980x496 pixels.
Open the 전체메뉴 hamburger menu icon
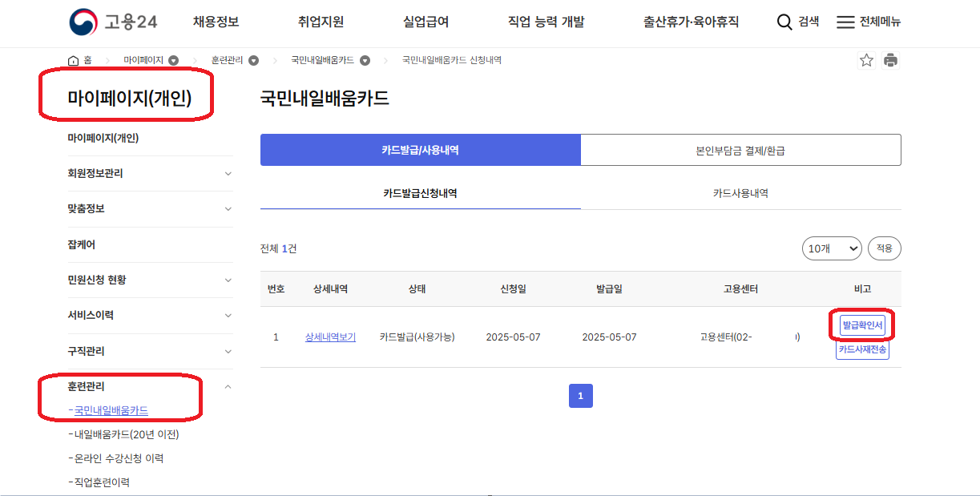click(845, 22)
